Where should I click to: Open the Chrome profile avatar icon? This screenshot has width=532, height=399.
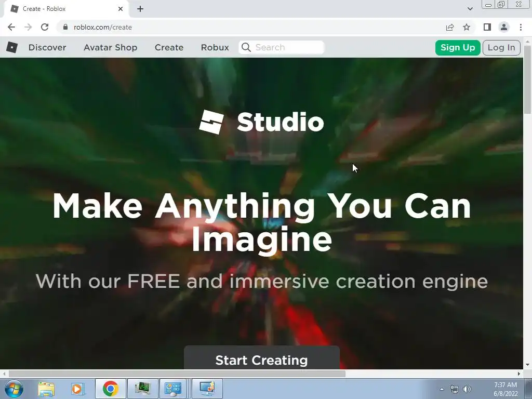504,27
